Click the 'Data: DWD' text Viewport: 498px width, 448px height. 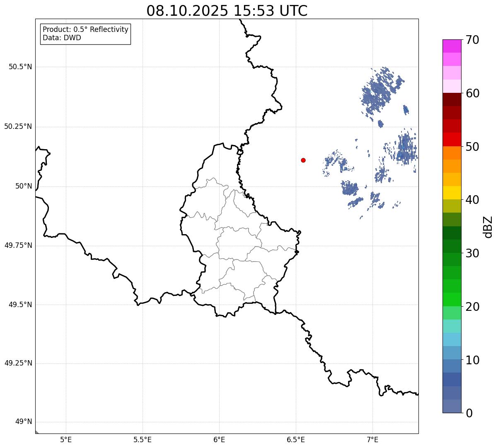coord(62,38)
